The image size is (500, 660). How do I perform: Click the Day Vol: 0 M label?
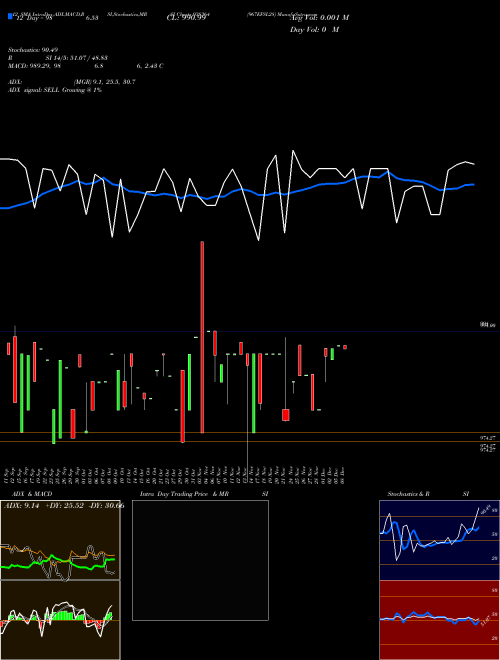(x=314, y=29)
